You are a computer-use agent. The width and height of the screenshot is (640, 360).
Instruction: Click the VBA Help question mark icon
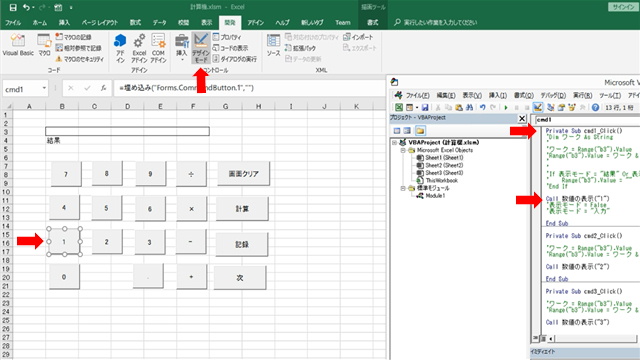click(x=596, y=107)
